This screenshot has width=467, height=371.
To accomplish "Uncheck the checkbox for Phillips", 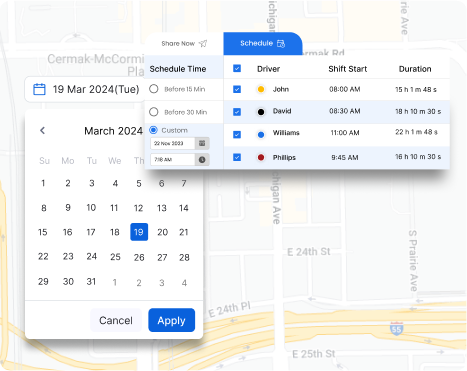I will point(237,157).
